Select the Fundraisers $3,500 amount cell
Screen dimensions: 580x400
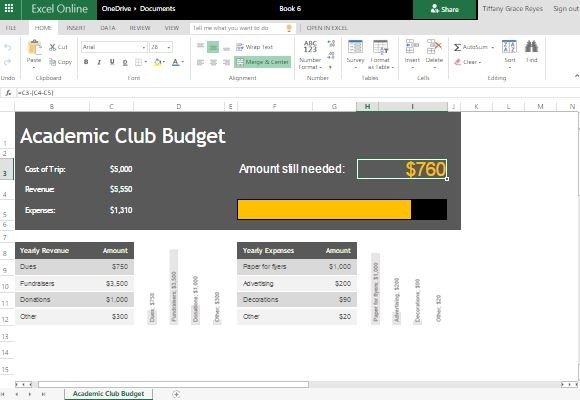[112, 283]
